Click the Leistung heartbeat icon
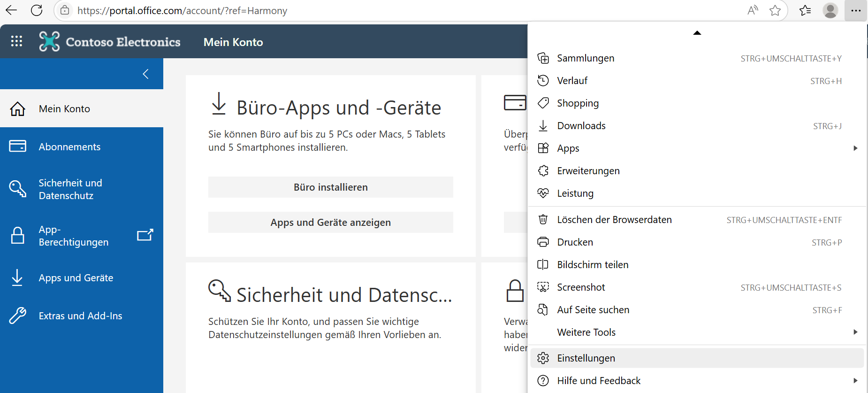 (x=543, y=193)
